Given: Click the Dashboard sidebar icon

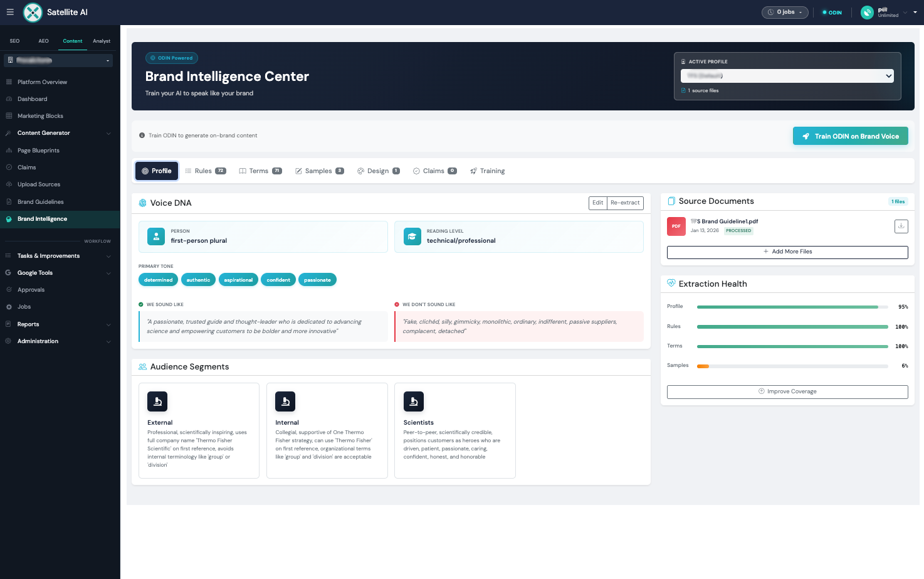Looking at the screenshot, I should (x=9, y=99).
